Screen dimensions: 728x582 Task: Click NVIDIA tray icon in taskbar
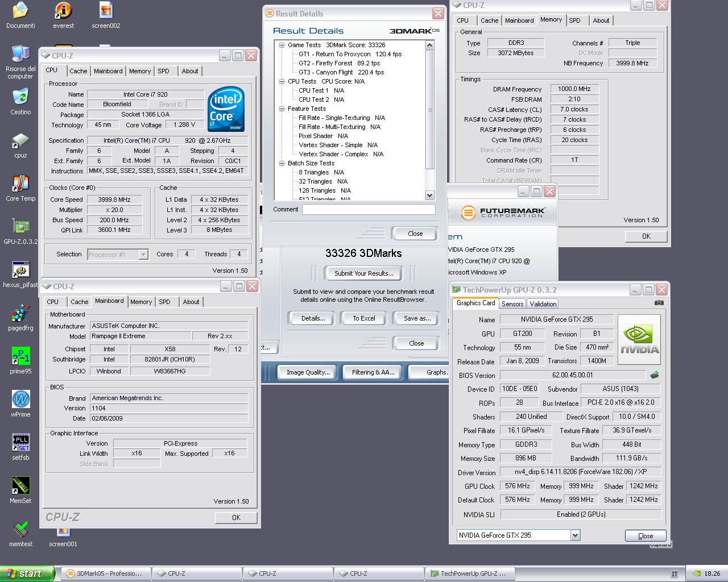coord(696,573)
